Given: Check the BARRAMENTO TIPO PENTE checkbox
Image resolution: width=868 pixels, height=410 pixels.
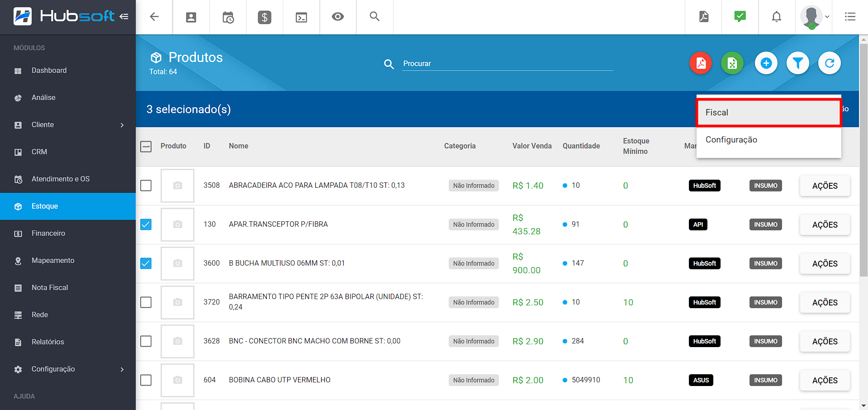Looking at the screenshot, I should click(x=146, y=302).
